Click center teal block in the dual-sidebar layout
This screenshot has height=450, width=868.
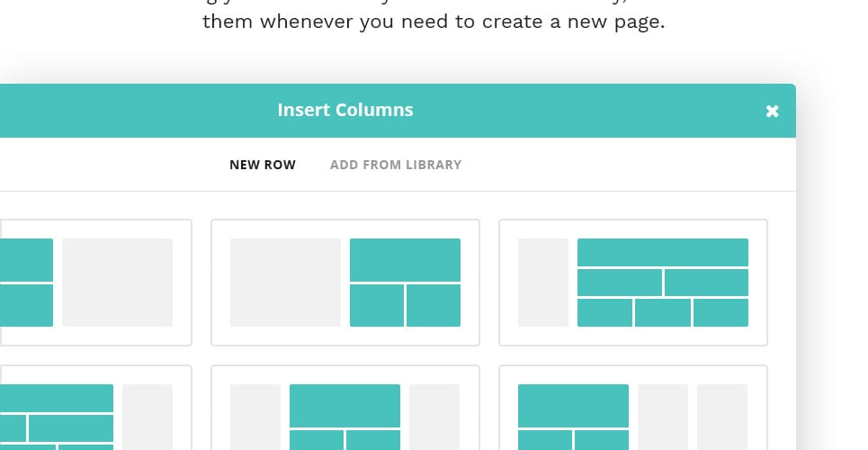click(345, 405)
